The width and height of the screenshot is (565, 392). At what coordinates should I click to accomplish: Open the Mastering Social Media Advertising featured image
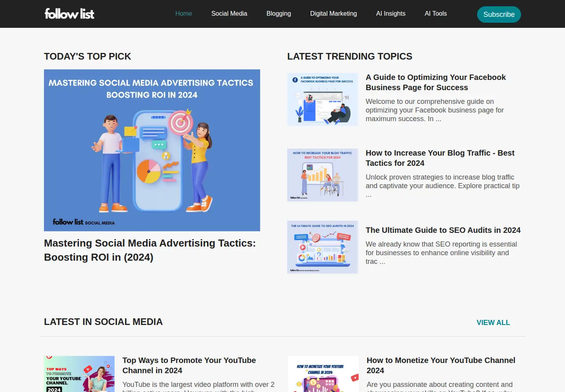(x=152, y=150)
